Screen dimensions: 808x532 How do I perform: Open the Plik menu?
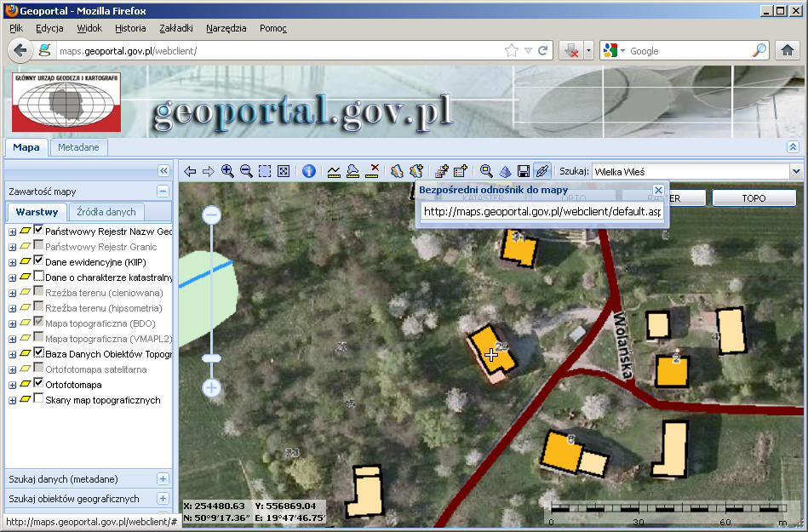tap(16, 28)
